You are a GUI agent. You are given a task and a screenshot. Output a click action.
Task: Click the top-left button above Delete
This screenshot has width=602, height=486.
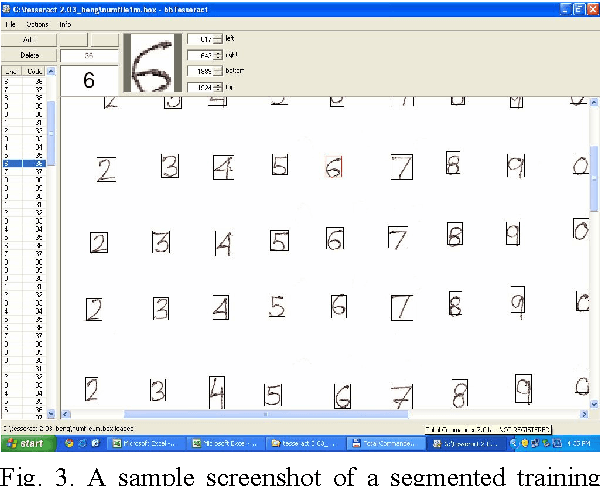click(29, 39)
